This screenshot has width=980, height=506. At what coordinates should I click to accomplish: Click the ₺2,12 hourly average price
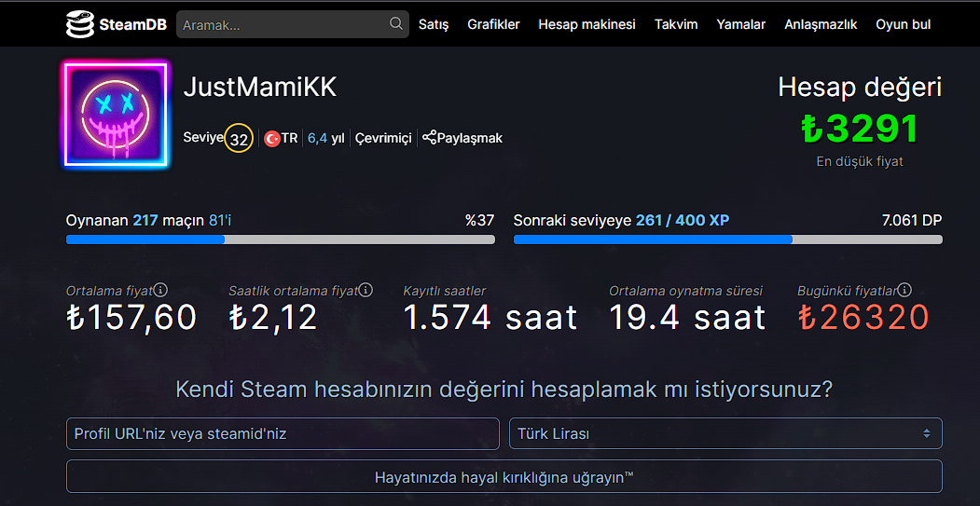point(273,318)
